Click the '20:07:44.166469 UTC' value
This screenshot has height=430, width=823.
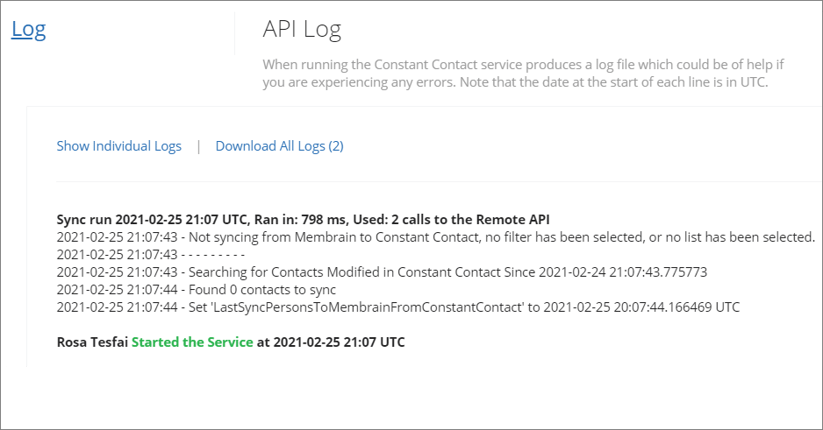(x=677, y=307)
